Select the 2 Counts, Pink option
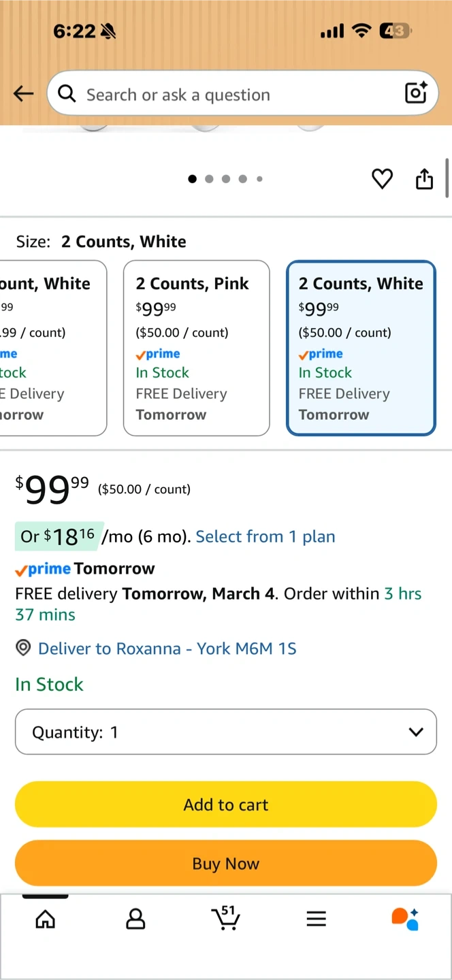Screen dimensions: 452x980 coord(196,348)
